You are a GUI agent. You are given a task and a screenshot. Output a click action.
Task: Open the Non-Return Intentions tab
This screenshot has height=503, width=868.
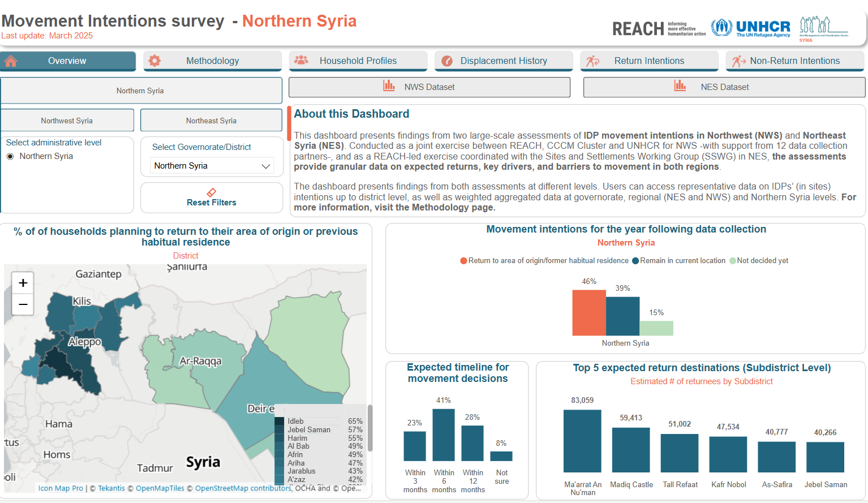[794, 61]
